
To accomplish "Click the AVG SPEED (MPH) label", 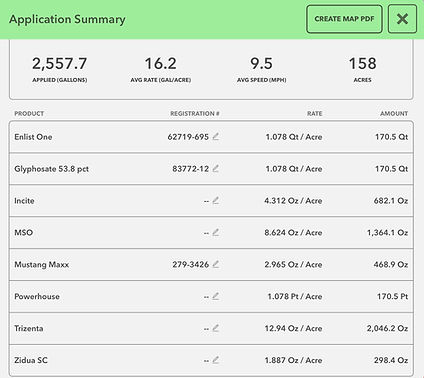I will (261, 80).
